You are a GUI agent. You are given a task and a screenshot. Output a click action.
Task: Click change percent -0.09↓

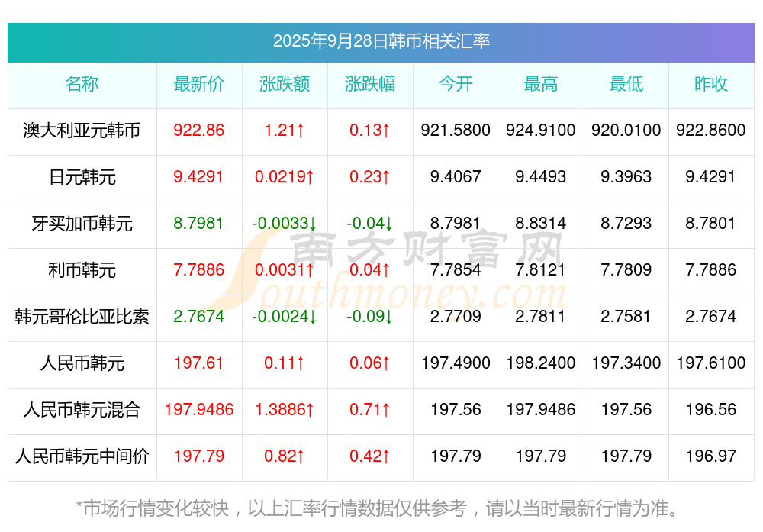(370, 317)
